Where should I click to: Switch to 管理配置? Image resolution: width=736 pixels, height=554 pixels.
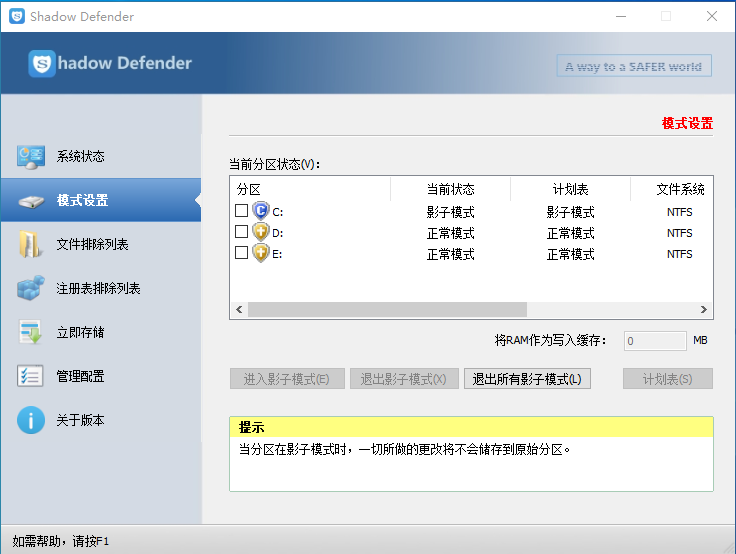pyautogui.click(x=101, y=376)
